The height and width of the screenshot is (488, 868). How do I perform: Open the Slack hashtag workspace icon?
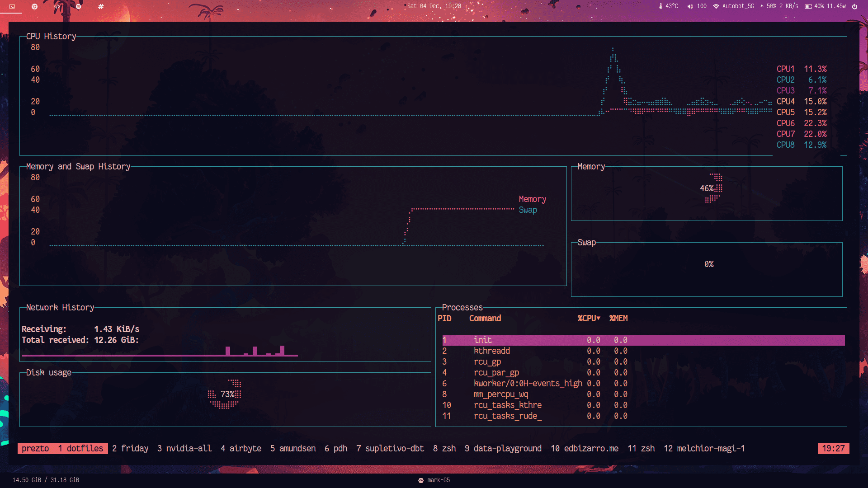point(101,6)
